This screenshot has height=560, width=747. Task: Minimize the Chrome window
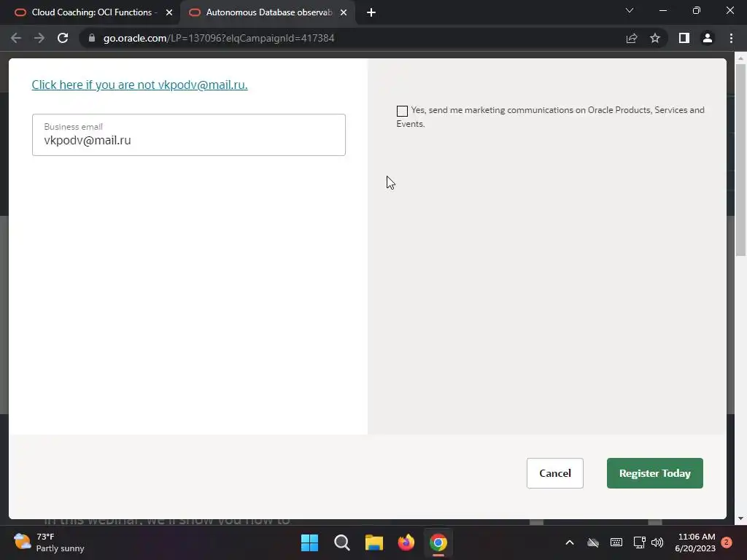tap(662, 10)
